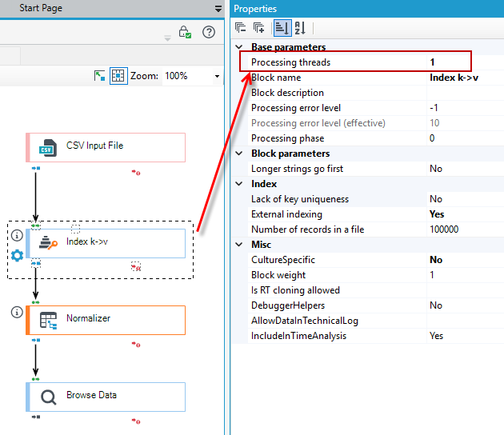Click the info icon beside Normalizer block
504x435 pixels.
[x=17, y=312]
